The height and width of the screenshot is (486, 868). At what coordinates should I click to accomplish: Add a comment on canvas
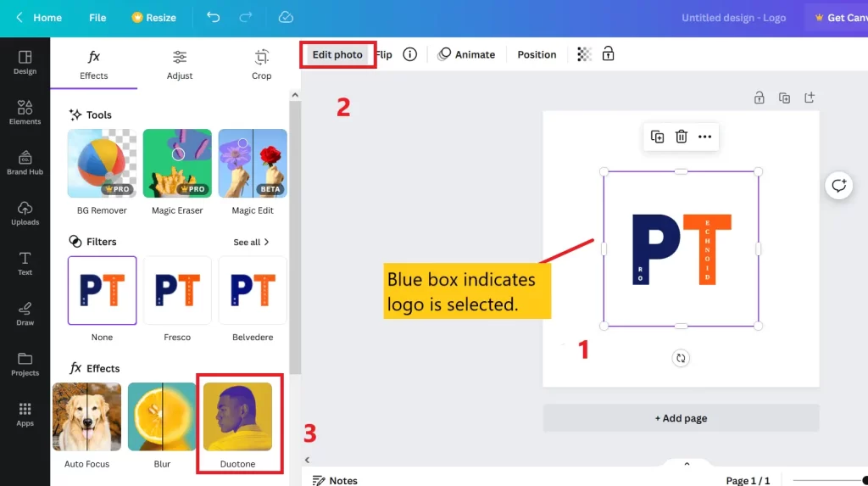[838, 186]
